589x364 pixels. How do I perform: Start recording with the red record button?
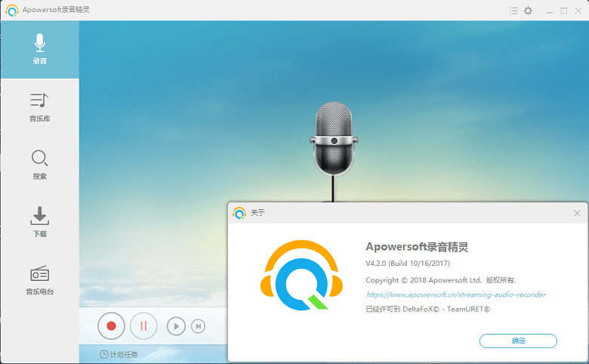click(111, 325)
